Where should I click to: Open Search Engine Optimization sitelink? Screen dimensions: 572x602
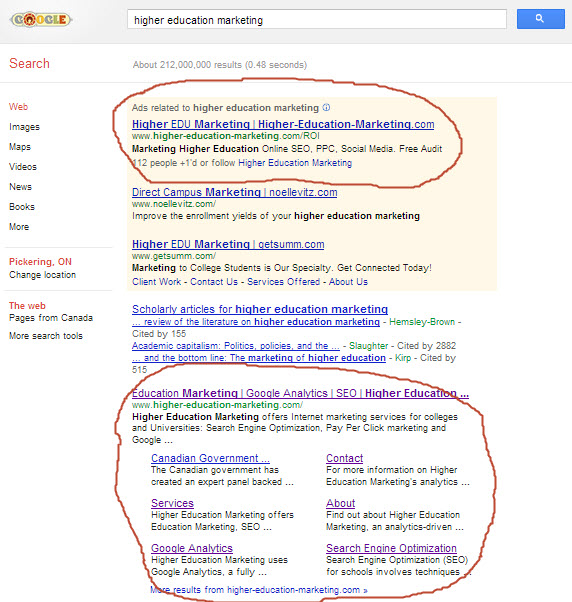[391, 548]
